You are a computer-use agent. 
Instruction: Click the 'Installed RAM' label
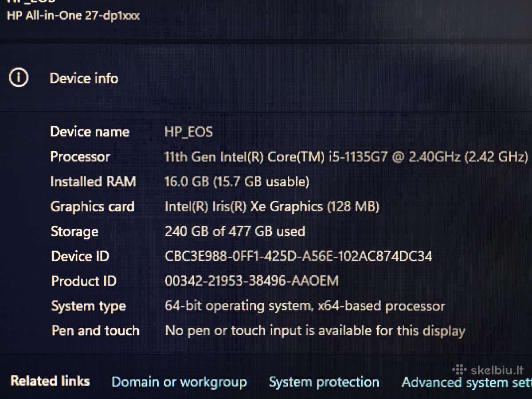tap(93, 182)
